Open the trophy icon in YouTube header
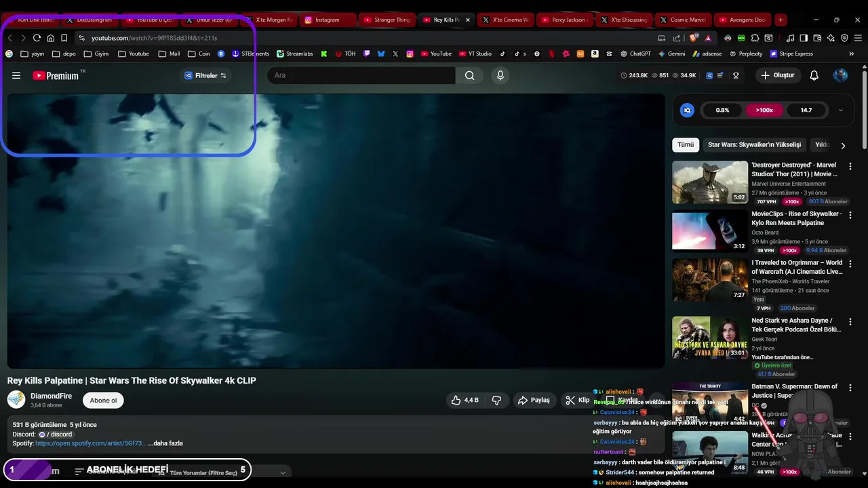 736,75
